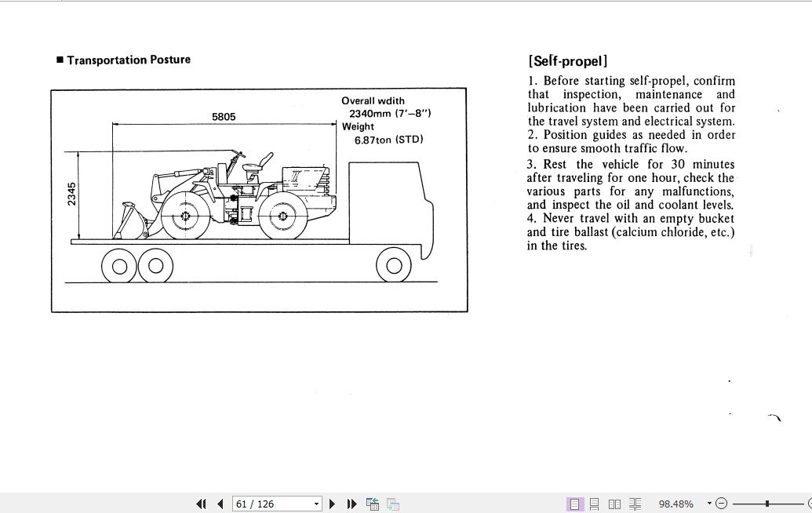Jump to the last page

(351, 504)
